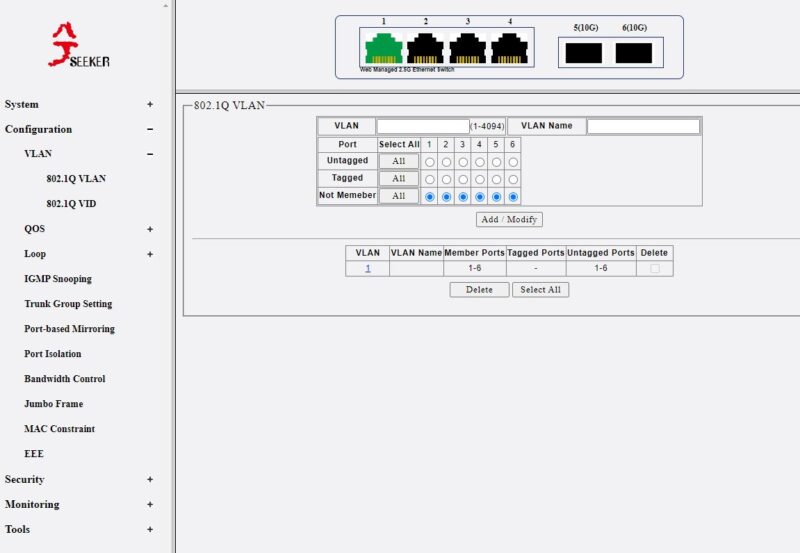Click the green port 1 icon
This screenshot has height=553, width=800.
(384, 48)
